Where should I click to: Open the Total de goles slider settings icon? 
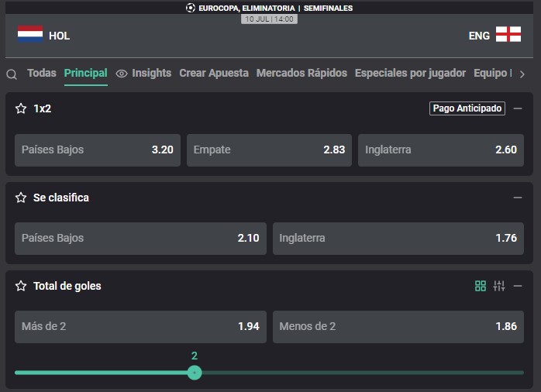499,286
